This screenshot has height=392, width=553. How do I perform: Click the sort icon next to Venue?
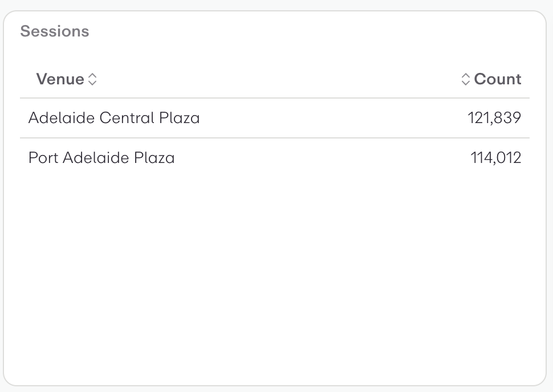click(x=92, y=80)
